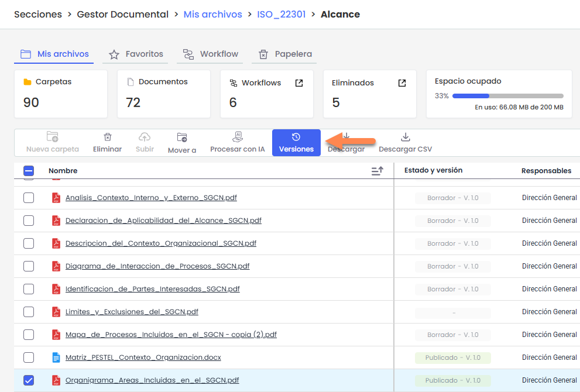Image resolution: width=580 pixels, height=392 pixels.
Task: Click the Eliminar trash icon
Action: click(x=107, y=137)
